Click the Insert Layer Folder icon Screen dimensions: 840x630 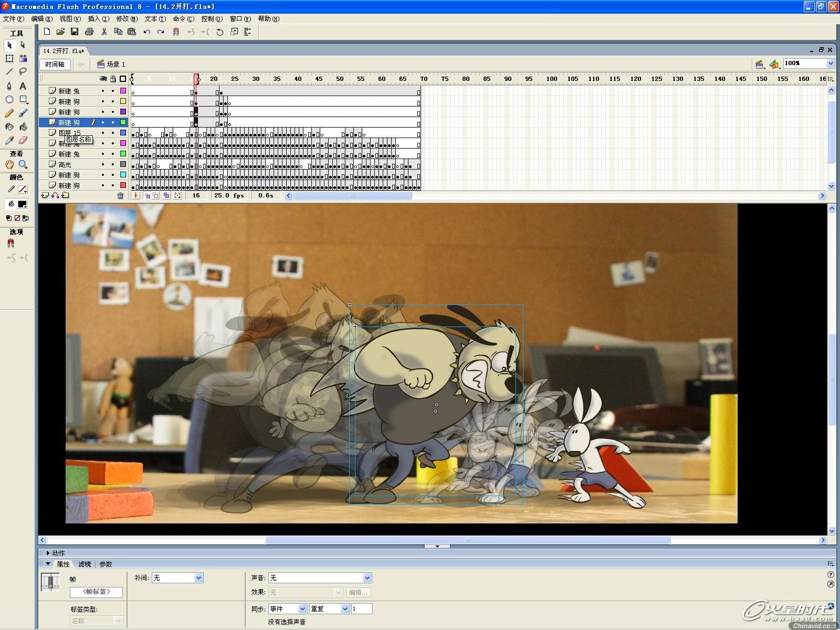point(65,195)
